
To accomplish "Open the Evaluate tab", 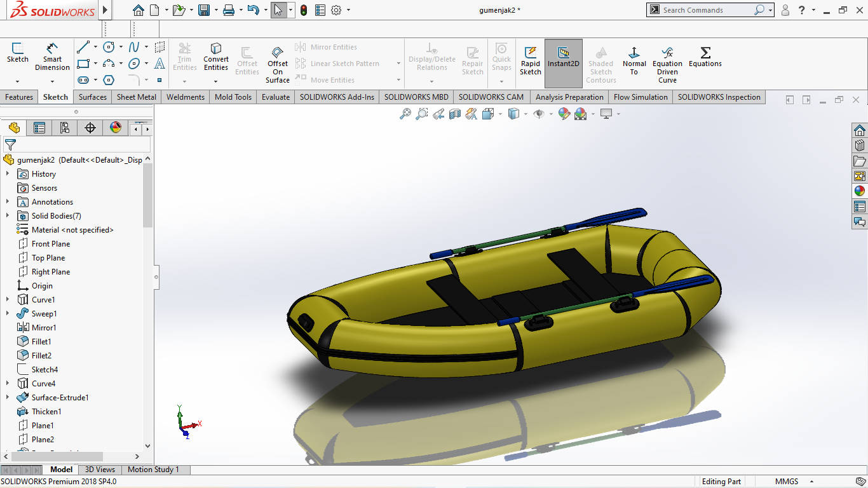I will [276, 97].
